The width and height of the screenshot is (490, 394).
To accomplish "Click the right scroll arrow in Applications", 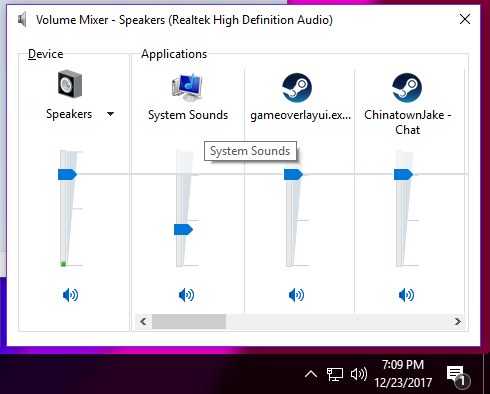I will pyautogui.click(x=458, y=321).
